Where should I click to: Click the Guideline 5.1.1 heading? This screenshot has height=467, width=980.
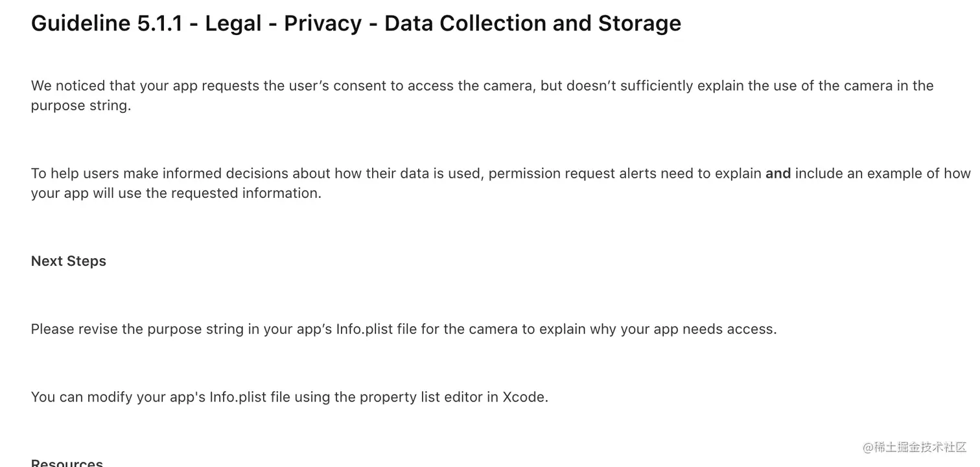point(356,23)
